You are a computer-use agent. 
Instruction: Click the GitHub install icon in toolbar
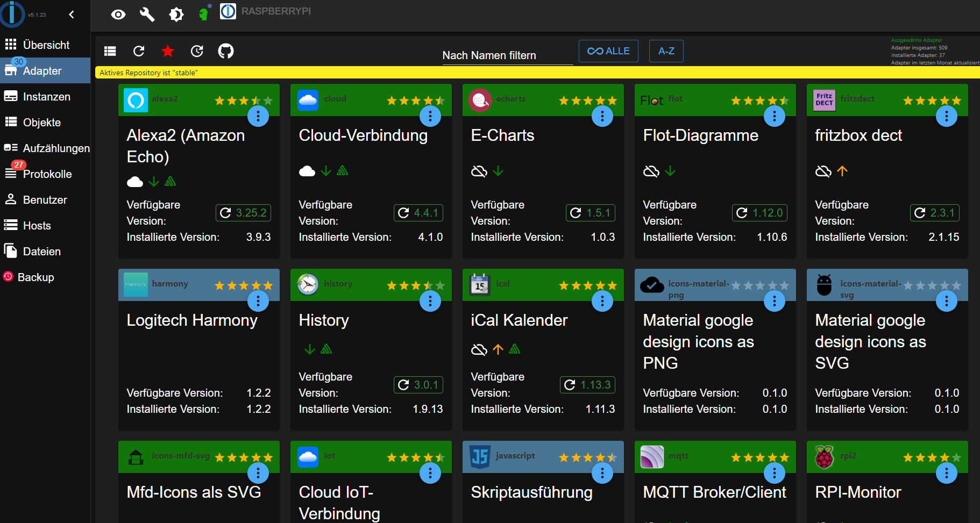[x=226, y=51]
